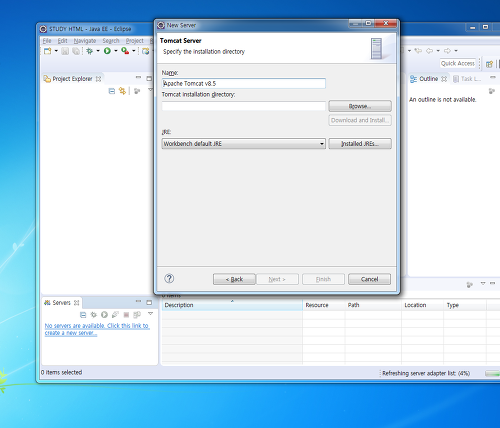
Task: Click the Open Web Browser globe icon
Action: pyautogui.click(x=146, y=51)
